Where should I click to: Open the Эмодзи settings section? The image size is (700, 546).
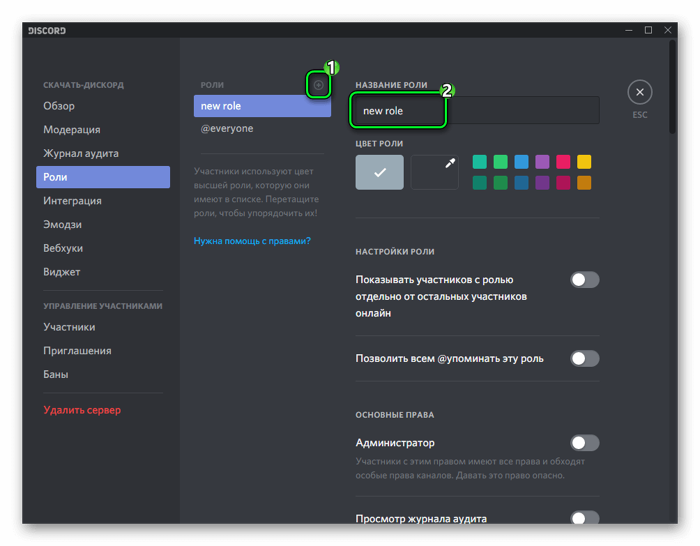coord(103,225)
